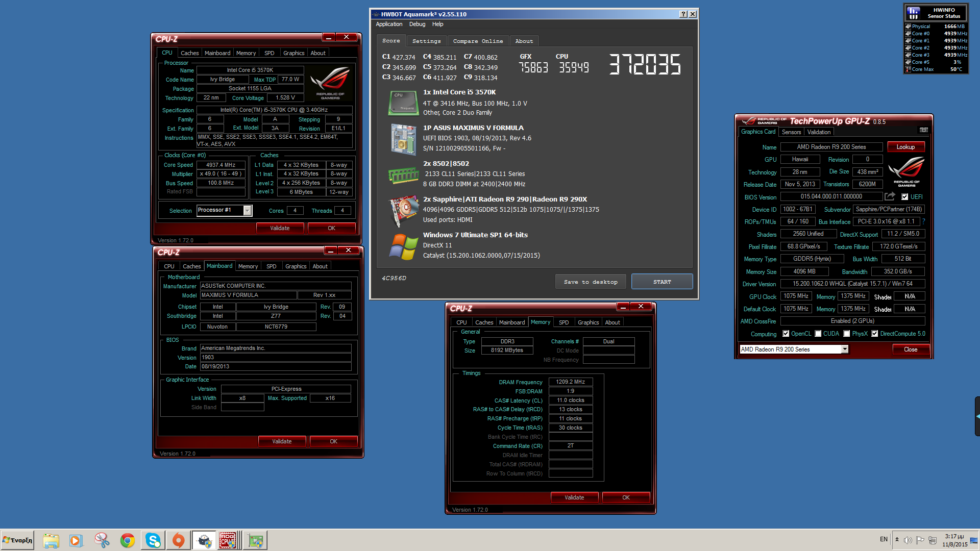The width and height of the screenshot is (980, 551).
Task: Open Skype from the taskbar
Action: (x=153, y=540)
